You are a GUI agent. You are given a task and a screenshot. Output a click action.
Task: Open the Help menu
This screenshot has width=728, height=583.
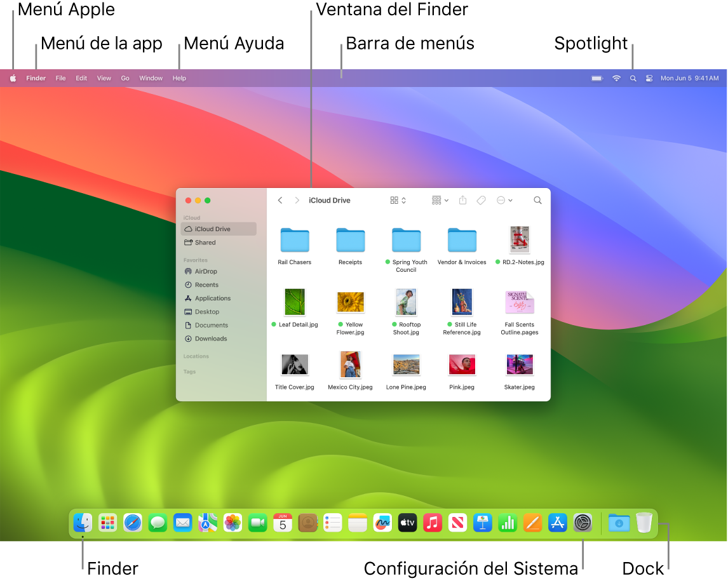pyautogui.click(x=179, y=77)
